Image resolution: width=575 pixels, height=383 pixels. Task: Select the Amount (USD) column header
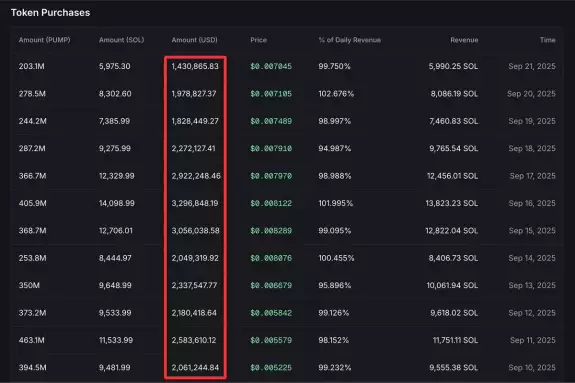pyautogui.click(x=194, y=40)
